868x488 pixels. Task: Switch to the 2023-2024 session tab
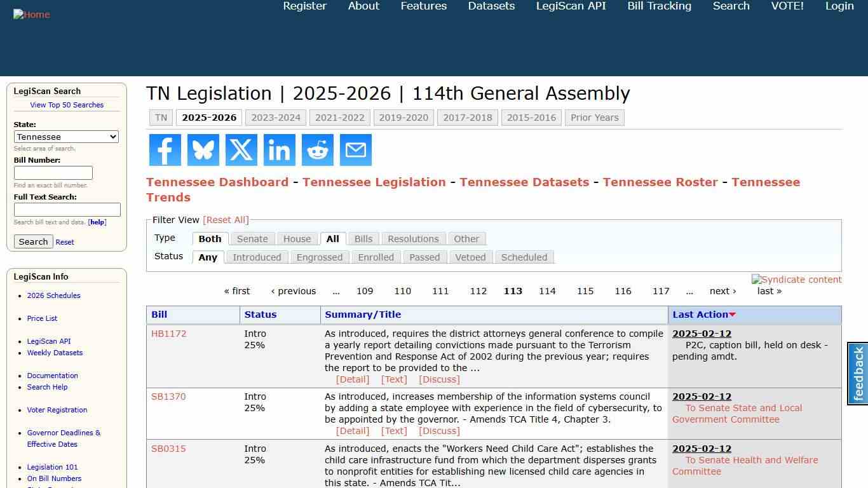(276, 118)
